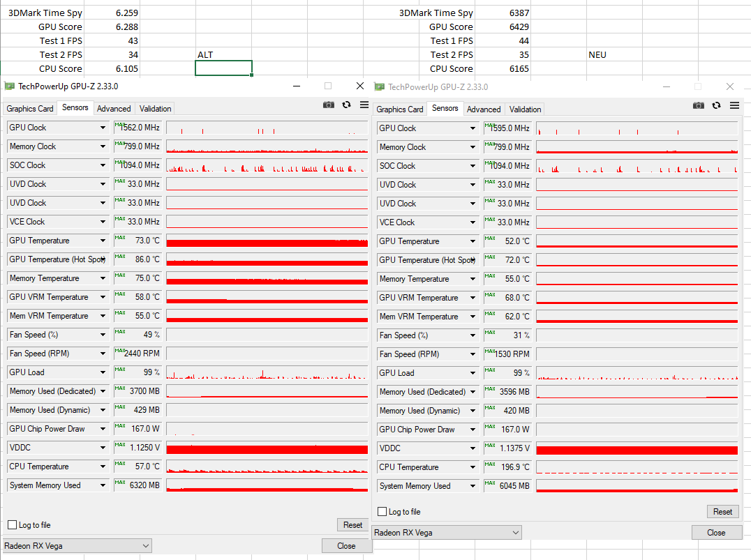
Task: Open hamburger menu in left GPU-Z window
Action: tap(364, 105)
